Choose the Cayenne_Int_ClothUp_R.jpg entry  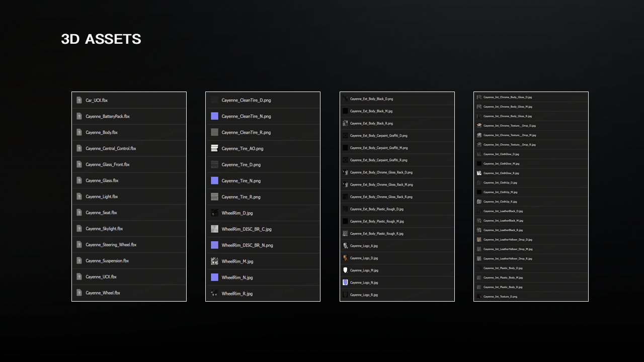(x=500, y=202)
